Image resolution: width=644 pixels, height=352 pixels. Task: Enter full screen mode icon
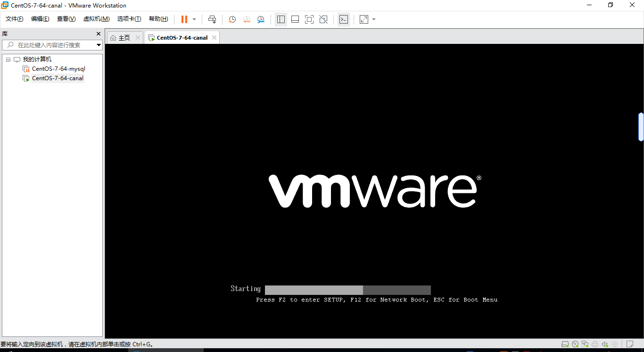click(309, 19)
